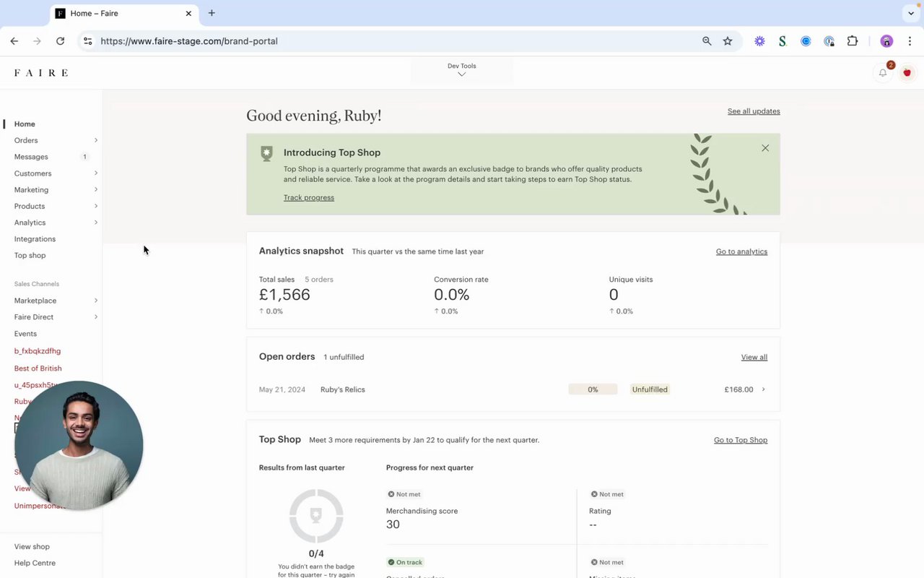Click the notifications bell icon
The image size is (924, 578).
point(882,73)
